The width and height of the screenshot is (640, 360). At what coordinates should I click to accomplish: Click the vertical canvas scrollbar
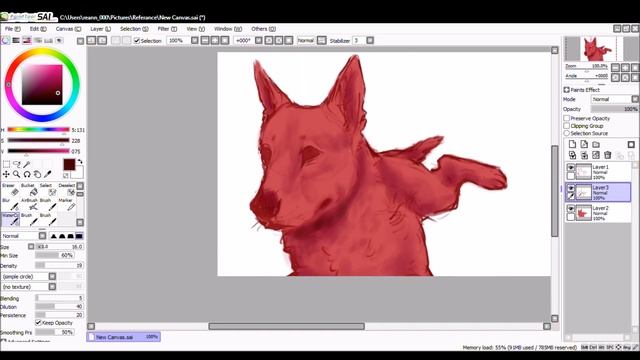555,191
